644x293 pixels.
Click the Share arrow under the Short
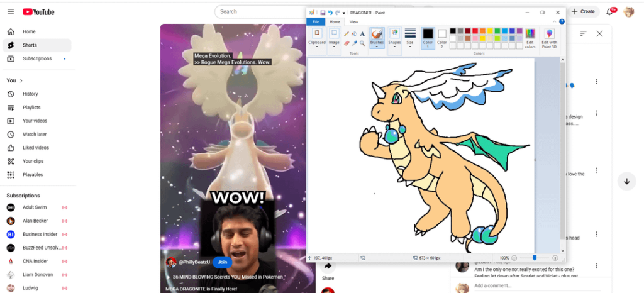328,267
